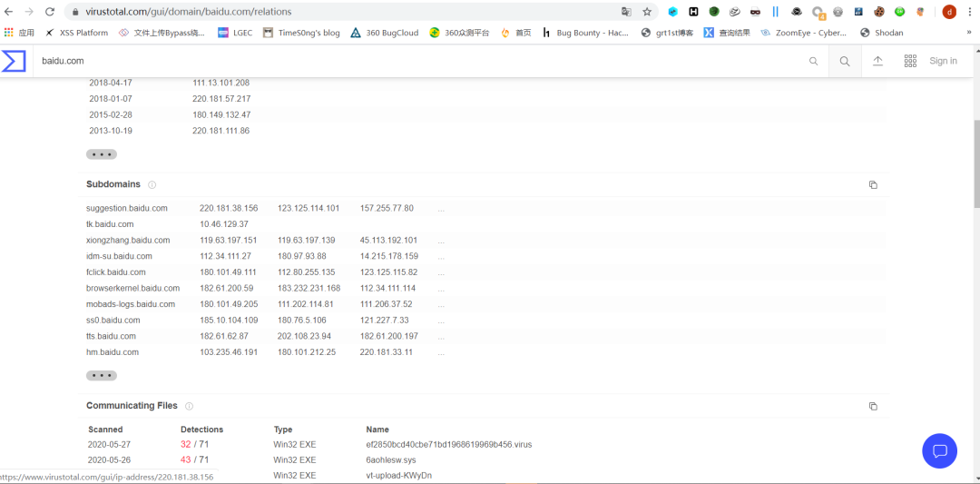Image resolution: width=980 pixels, height=484 pixels.
Task: Open subdomain suggestion.baidu.com
Action: pyautogui.click(x=127, y=208)
